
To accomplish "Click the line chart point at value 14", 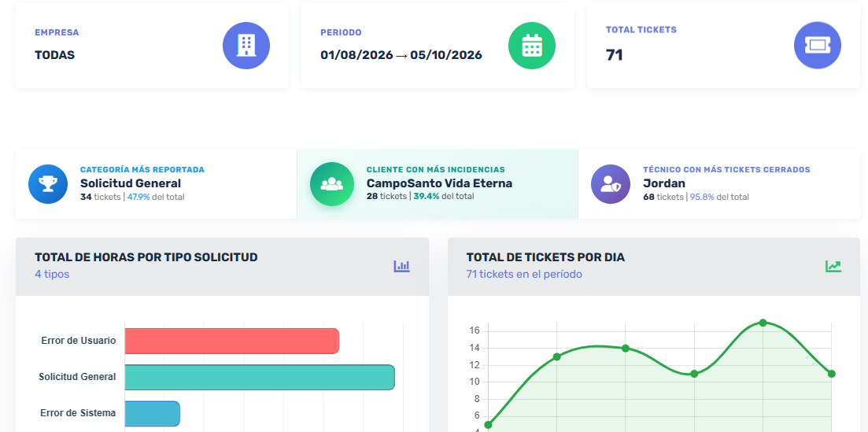I will [x=626, y=349].
